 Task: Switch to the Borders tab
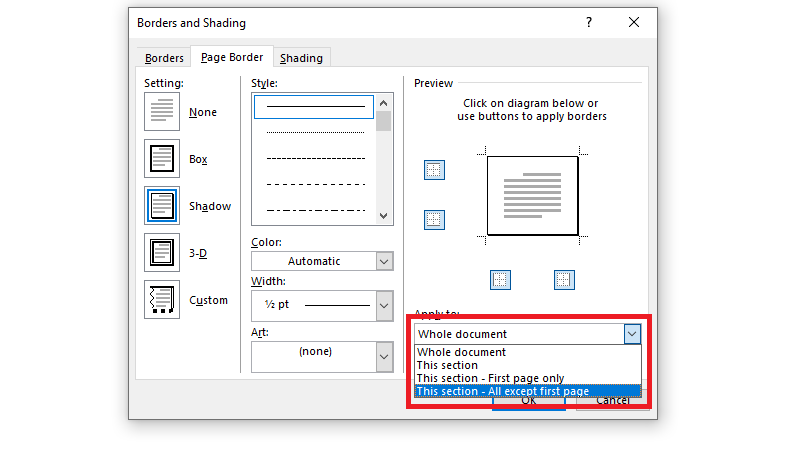tap(164, 58)
